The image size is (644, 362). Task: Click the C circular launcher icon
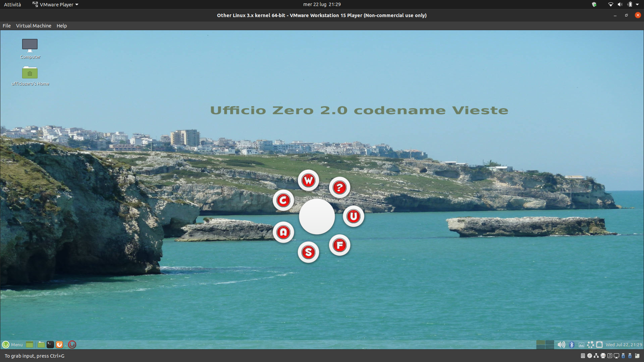(283, 200)
